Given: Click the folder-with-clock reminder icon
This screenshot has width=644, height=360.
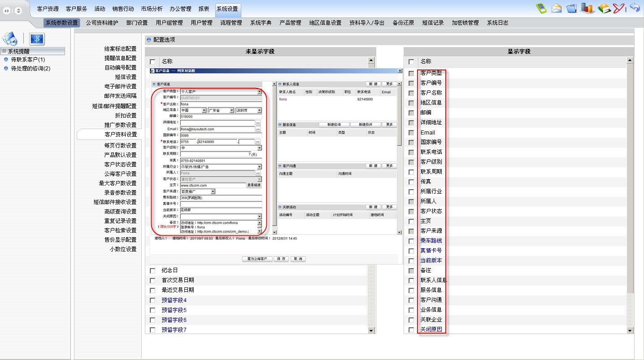Looking at the screenshot, I should [10, 39].
